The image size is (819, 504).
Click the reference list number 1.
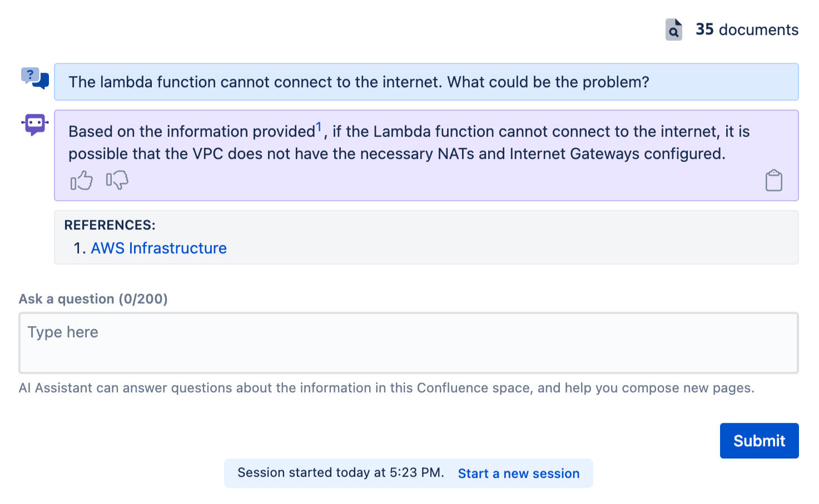pyautogui.click(x=79, y=248)
